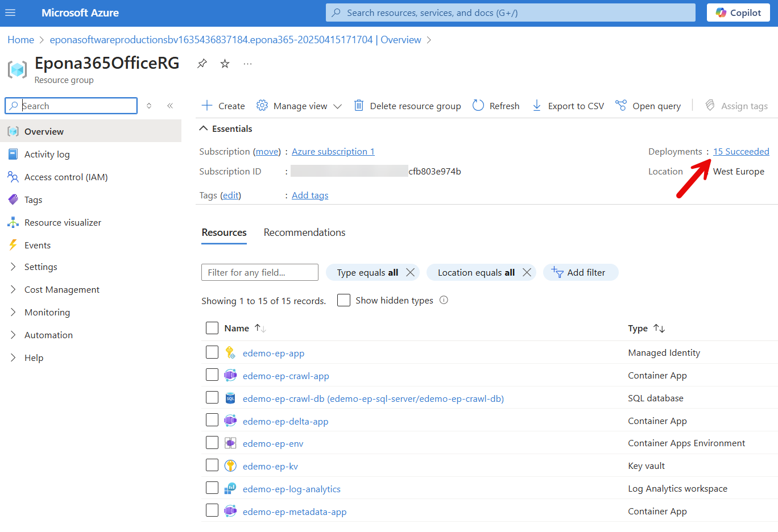
Task: Open the edemo-ep-crawl-app container app
Action: 286,376
